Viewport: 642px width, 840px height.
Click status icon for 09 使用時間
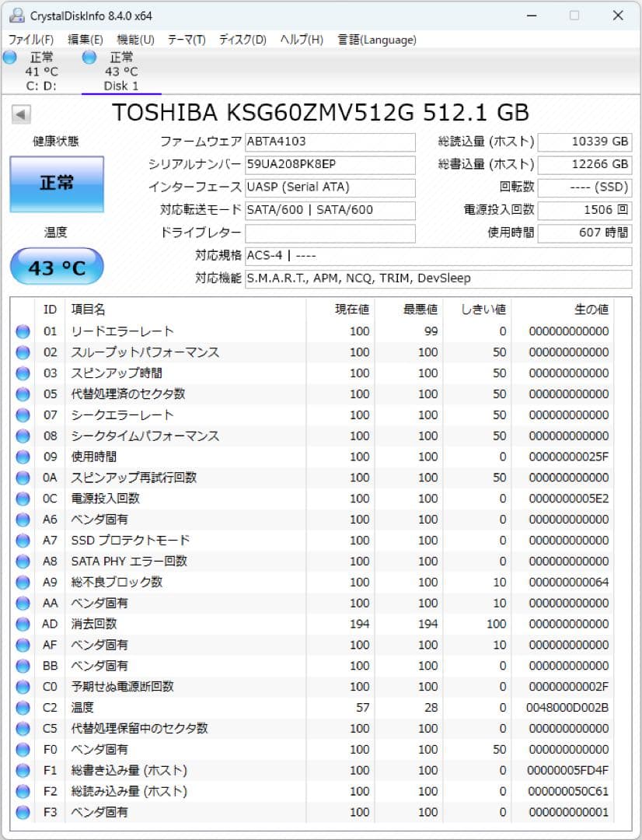[x=23, y=457]
